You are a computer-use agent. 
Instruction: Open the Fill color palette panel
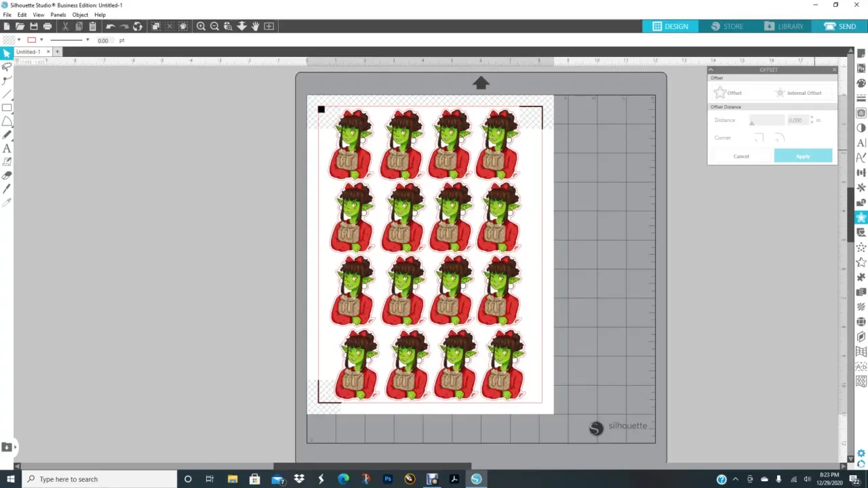coord(861,83)
